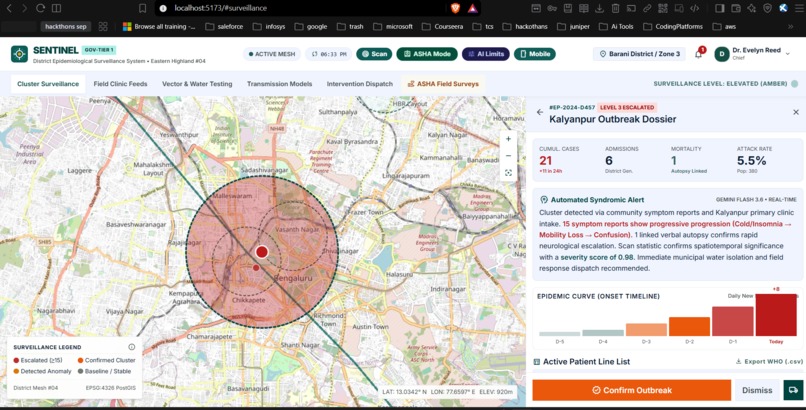Click the Escalated red legend swatch
Screen dimensions: 806x410
pos(16,361)
